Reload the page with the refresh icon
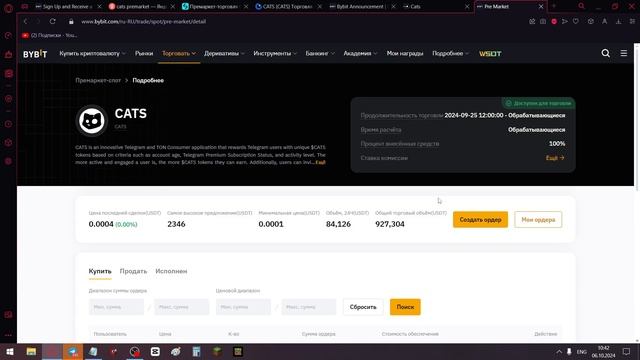Viewport: 640px width, 360px height. pyautogui.click(x=53, y=21)
